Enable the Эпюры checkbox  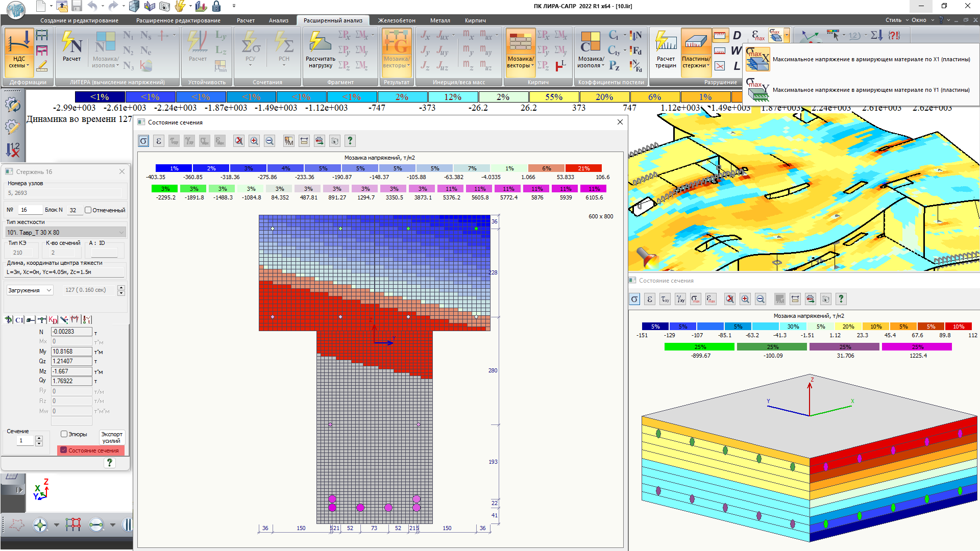pyautogui.click(x=64, y=434)
